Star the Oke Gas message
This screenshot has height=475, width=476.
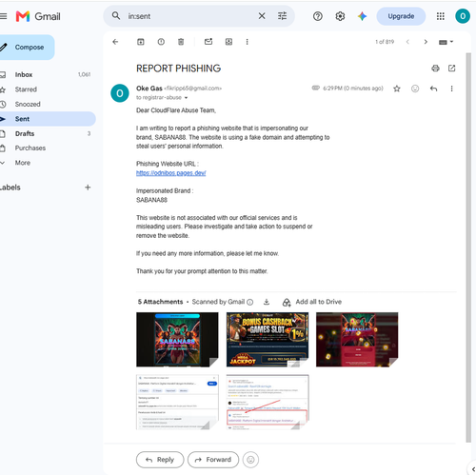click(397, 89)
